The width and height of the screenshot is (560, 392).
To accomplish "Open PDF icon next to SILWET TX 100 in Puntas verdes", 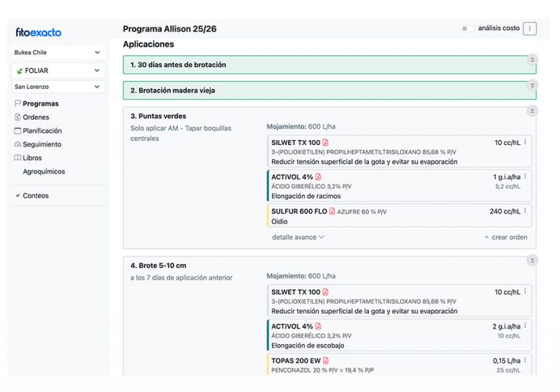I will (x=326, y=143).
